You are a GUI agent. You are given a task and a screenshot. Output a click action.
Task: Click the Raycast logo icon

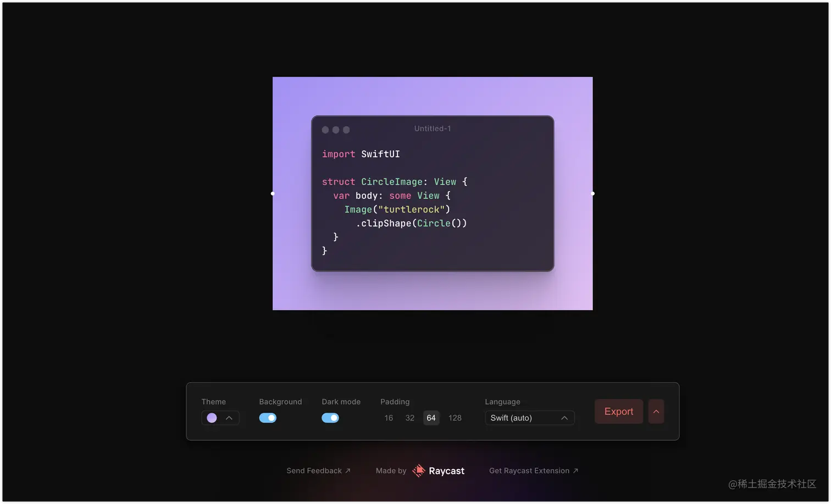[x=419, y=470]
